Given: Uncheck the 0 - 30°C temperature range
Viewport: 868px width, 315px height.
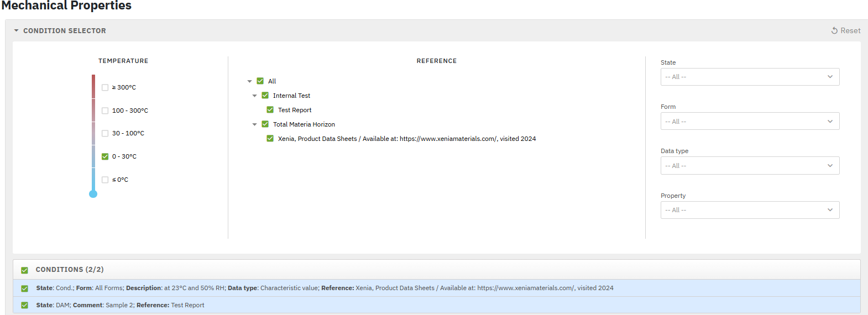Looking at the screenshot, I should pos(105,156).
